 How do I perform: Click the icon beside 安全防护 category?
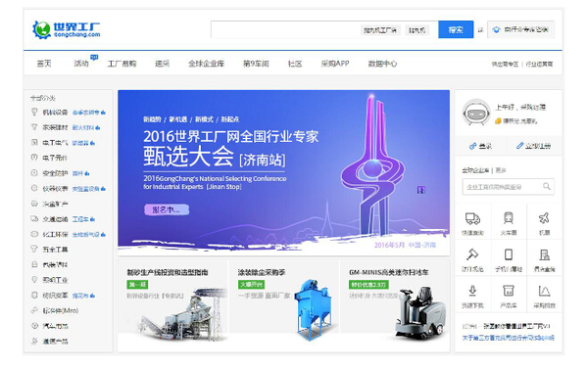[34, 173]
